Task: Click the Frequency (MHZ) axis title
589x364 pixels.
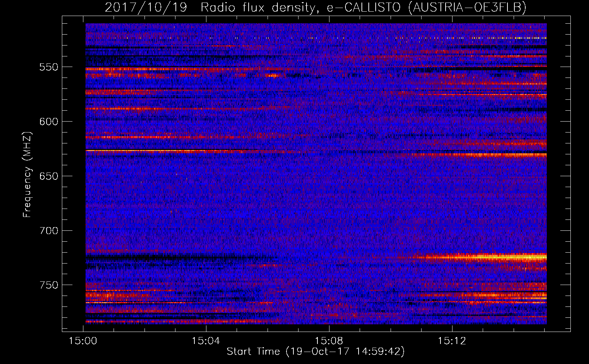Action: point(27,174)
